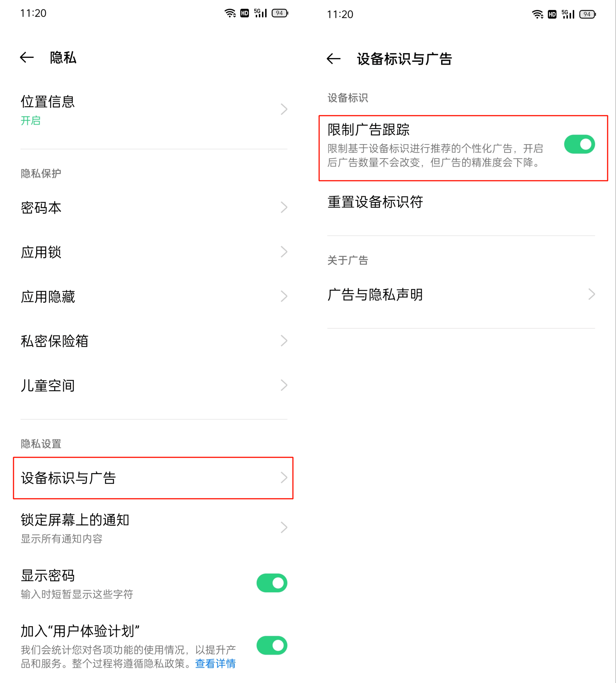The image size is (616, 683).
Task: Tap the 5G signal icon in right status bar
Action: pos(568,14)
